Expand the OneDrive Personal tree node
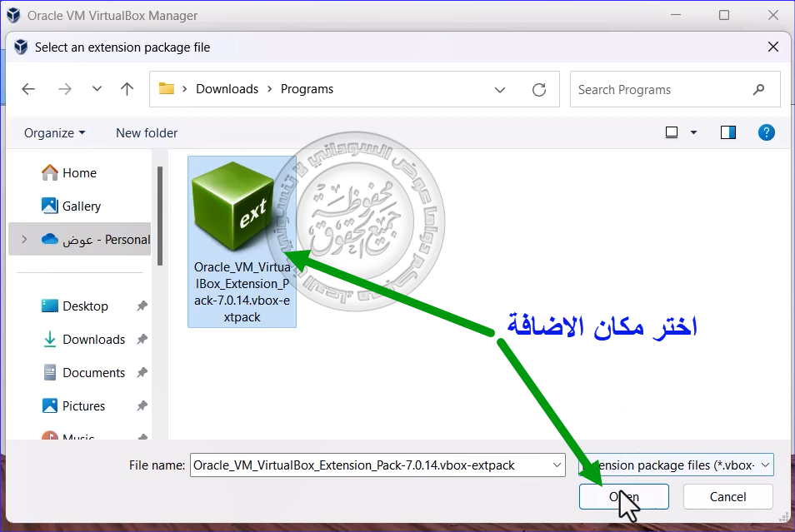The height and width of the screenshot is (532, 795). (24, 240)
